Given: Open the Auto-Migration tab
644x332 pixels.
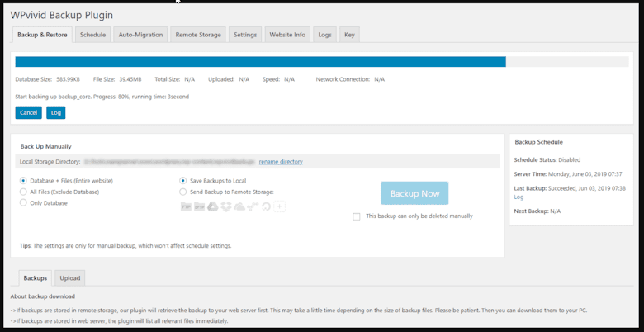Looking at the screenshot, I should pyautogui.click(x=140, y=35).
